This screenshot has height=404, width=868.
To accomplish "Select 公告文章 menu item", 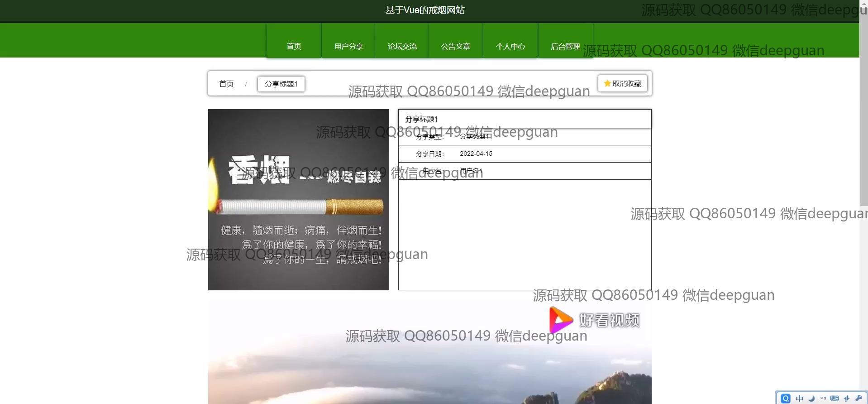I will [x=455, y=46].
